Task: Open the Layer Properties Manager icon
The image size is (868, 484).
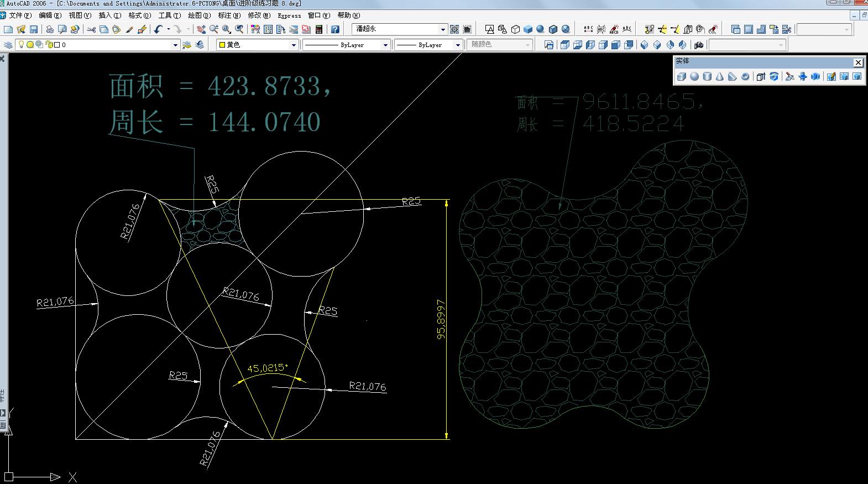Action: 8,45
